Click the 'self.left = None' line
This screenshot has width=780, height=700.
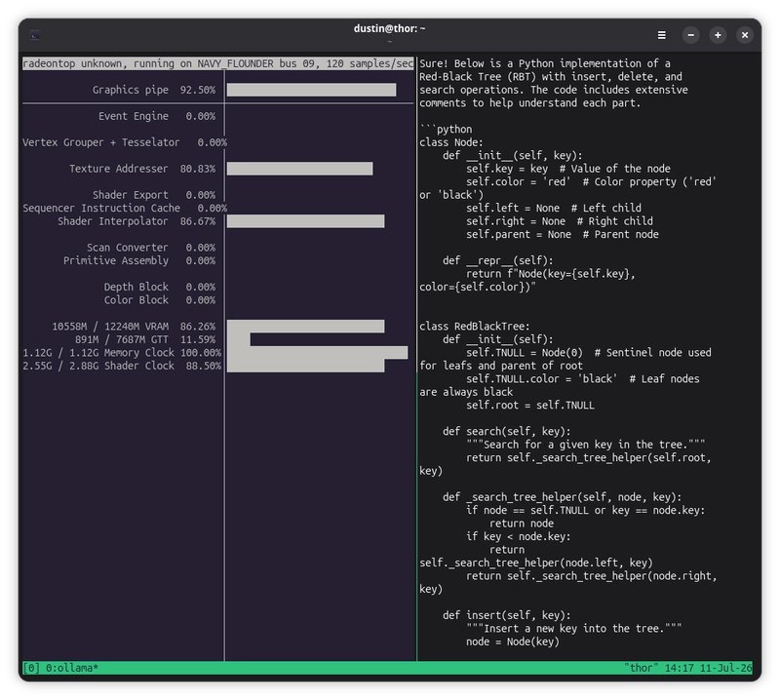554,208
